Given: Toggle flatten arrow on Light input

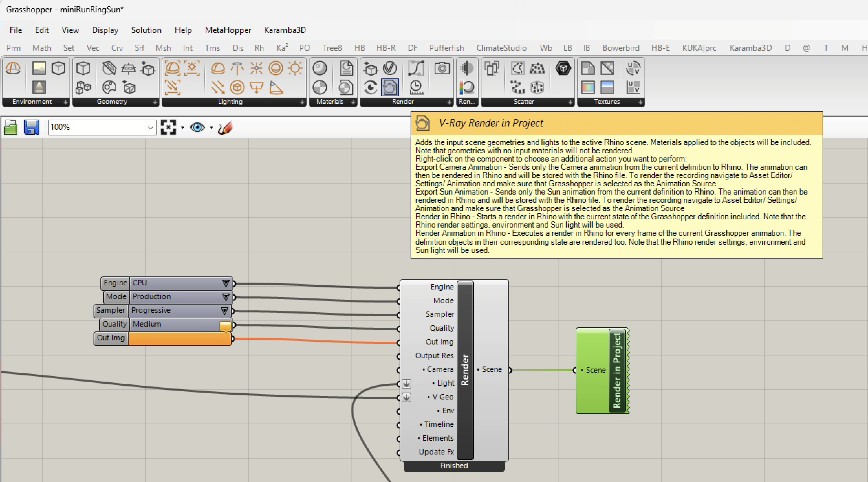Looking at the screenshot, I should coord(406,383).
